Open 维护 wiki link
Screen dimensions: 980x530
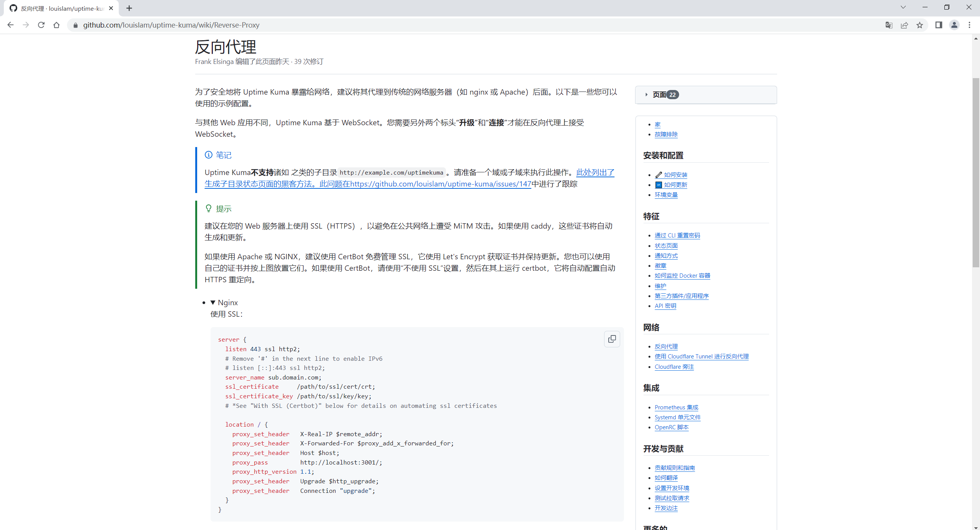pos(660,286)
